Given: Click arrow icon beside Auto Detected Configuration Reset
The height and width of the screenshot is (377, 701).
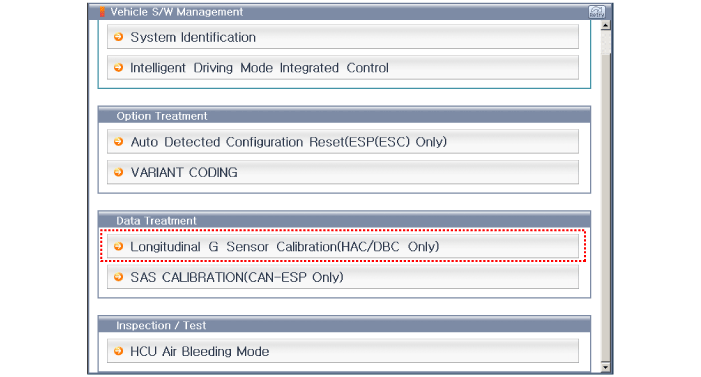Looking at the screenshot, I should pyautogui.click(x=118, y=142).
